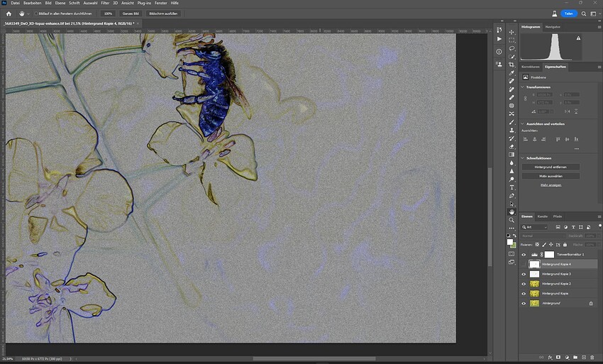Image resolution: width=603 pixels, height=364 pixels.
Task: Open the Actions play-button panel icon
Action: (x=499, y=39)
